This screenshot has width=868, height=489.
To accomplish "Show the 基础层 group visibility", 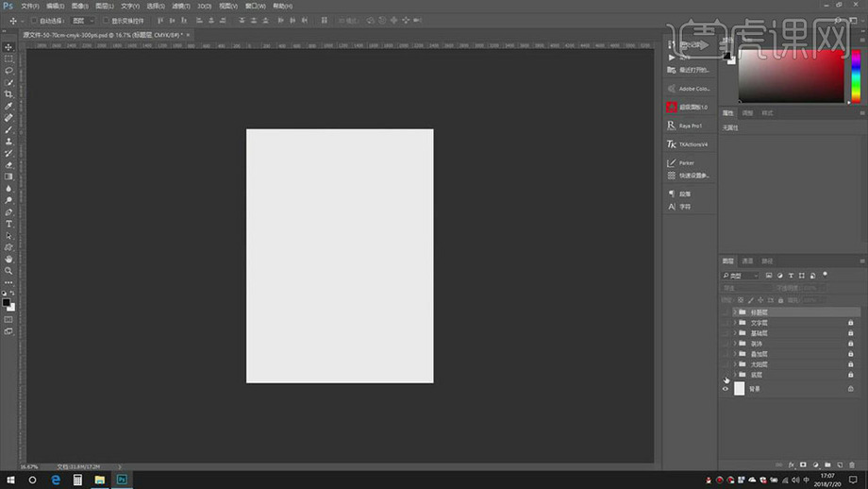I will click(x=726, y=333).
